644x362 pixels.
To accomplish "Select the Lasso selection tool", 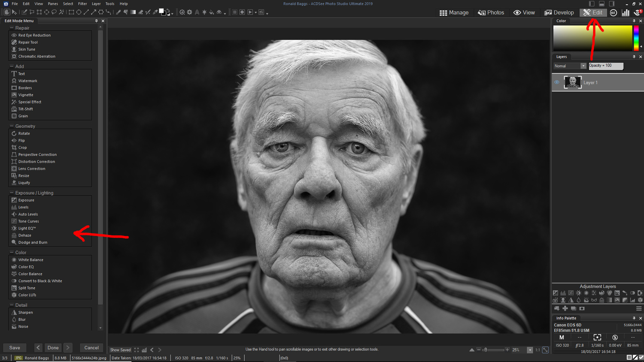I will pos(54,12).
